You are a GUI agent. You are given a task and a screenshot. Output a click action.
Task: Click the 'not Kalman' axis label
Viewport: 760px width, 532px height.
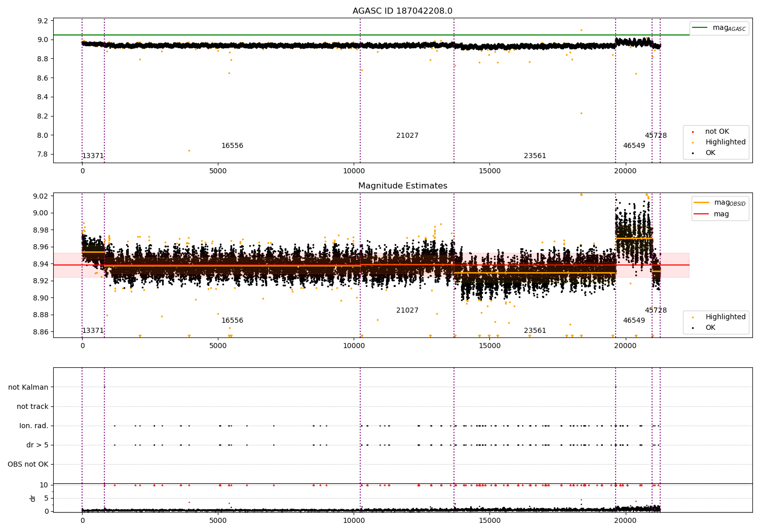pos(28,387)
